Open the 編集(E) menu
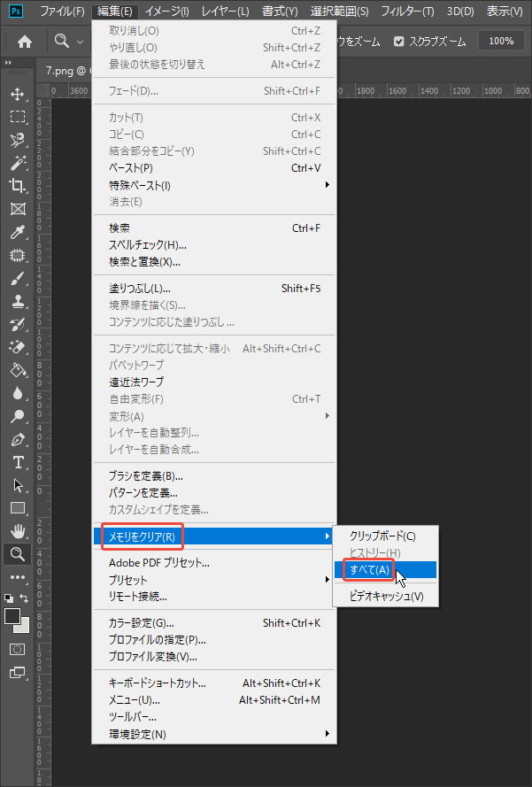 click(x=115, y=11)
